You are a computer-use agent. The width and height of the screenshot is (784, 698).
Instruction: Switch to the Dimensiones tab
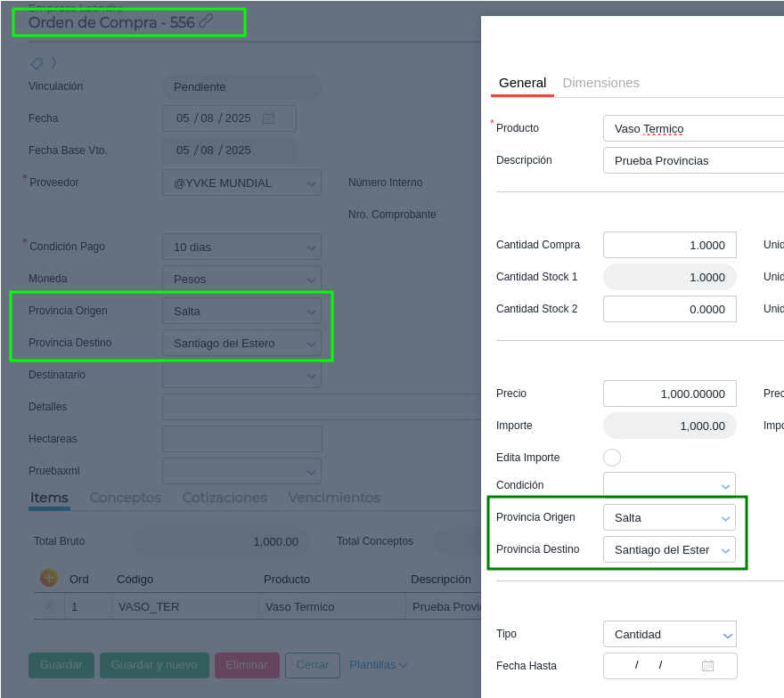[x=600, y=83]
